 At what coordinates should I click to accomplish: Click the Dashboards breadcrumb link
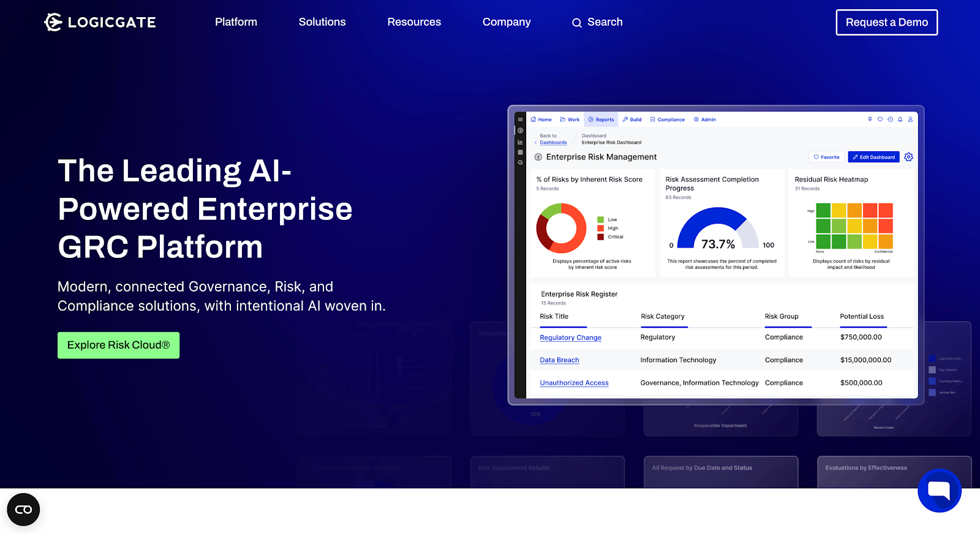click(x=553, y=142)
